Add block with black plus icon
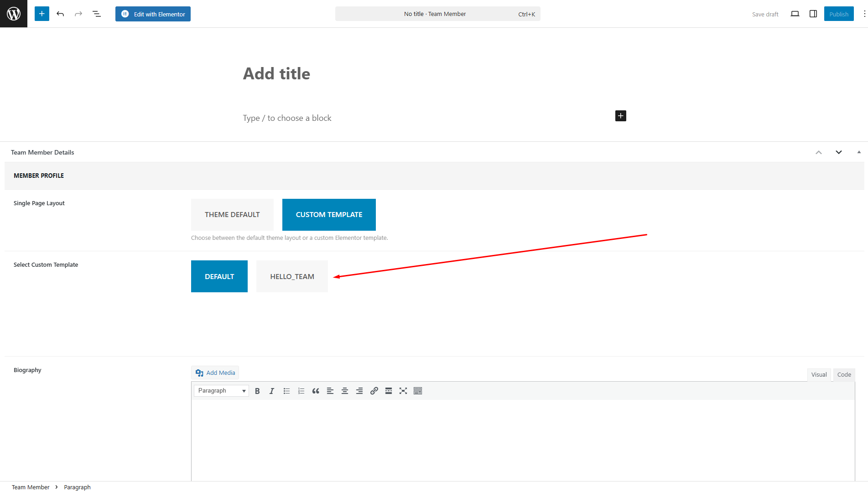Viewport: 868px width, 492px height. click(x=620, y=116)
